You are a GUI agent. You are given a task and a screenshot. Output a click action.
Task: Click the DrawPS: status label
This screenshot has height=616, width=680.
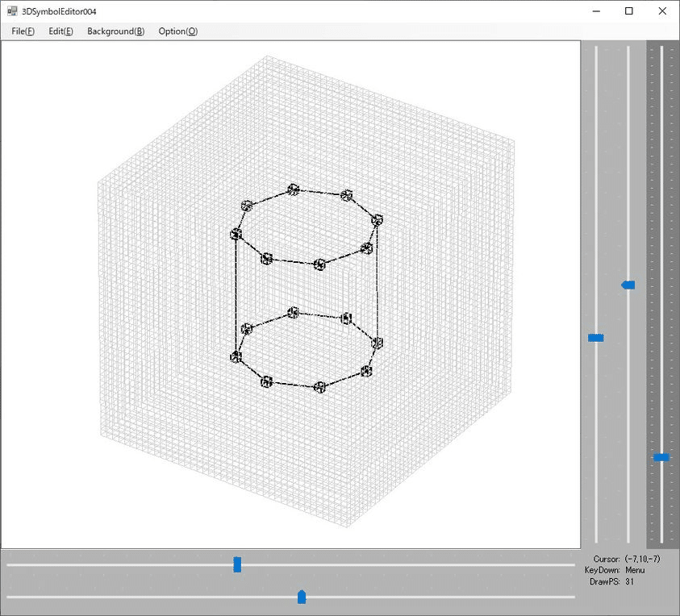[605, 582]
